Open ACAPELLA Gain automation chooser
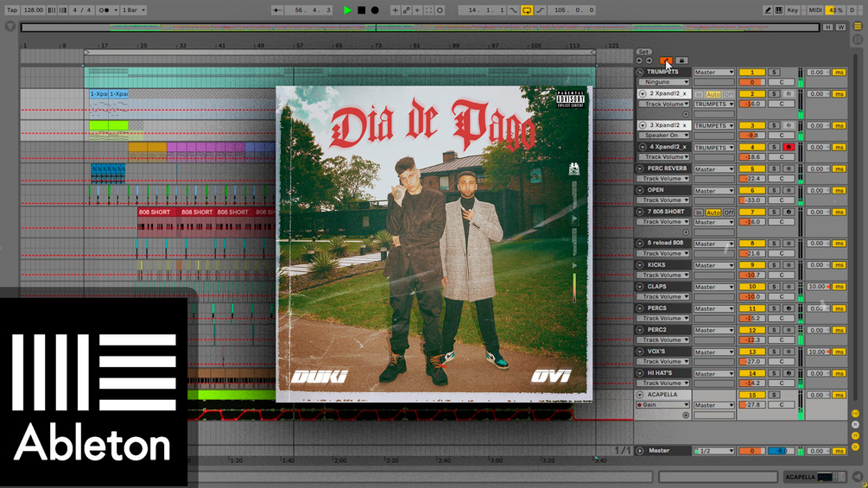868x488 pixels. (x=663, y=405)
